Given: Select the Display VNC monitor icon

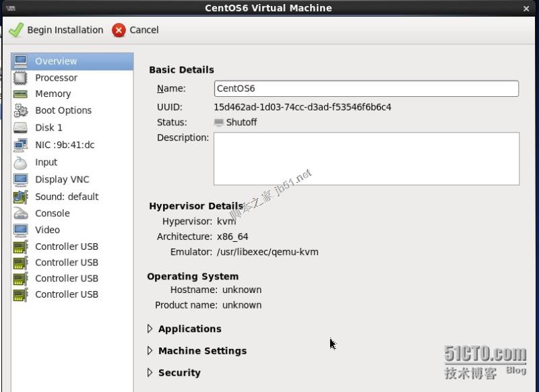Looking at the screenshot, I should pyautogui.click(x=21, y=180).
